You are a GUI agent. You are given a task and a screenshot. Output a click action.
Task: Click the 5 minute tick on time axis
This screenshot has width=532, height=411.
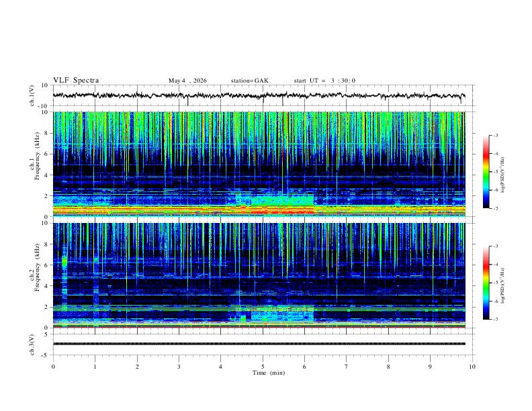(x=263, y=367)
